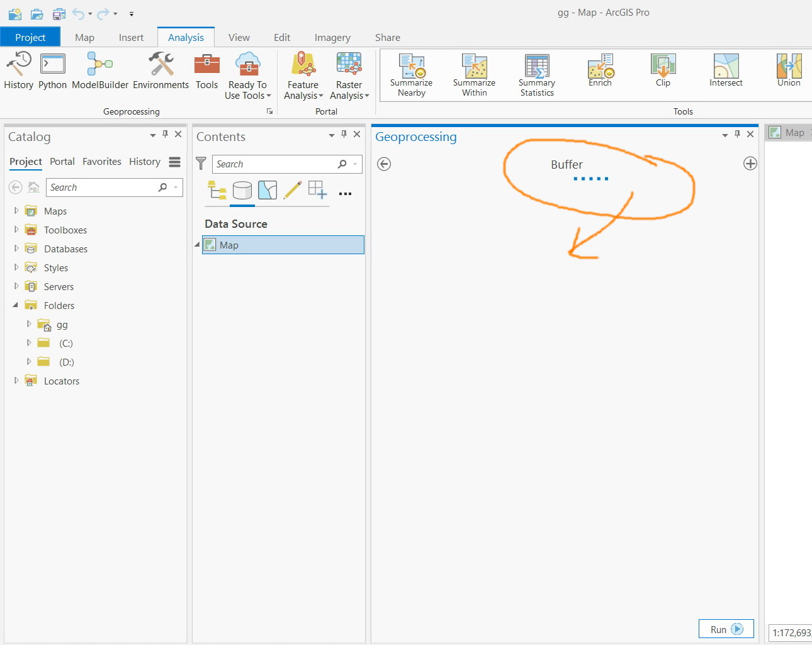Open the Summary Statistics tool
The width and height of the screenshot is (812, 645).
coord(537,75)
